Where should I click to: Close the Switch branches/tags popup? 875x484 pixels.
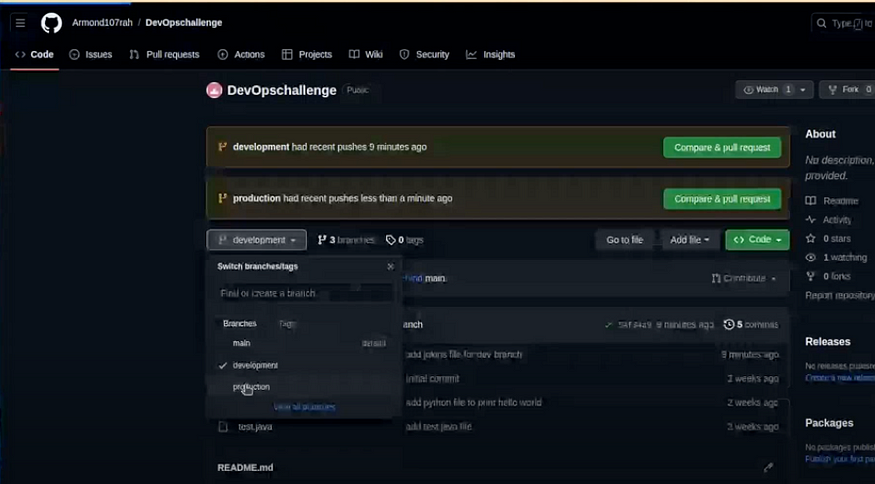(391, 267)
